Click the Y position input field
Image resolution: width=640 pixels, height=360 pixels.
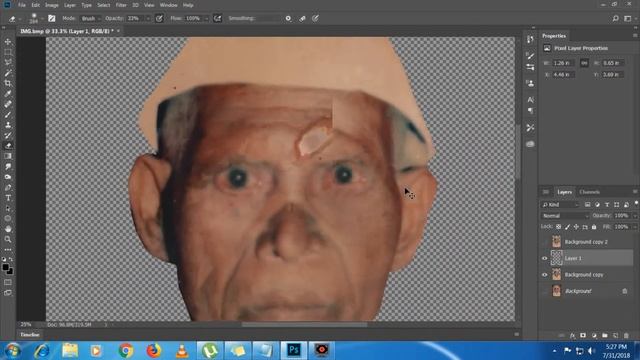pos(612,75)
